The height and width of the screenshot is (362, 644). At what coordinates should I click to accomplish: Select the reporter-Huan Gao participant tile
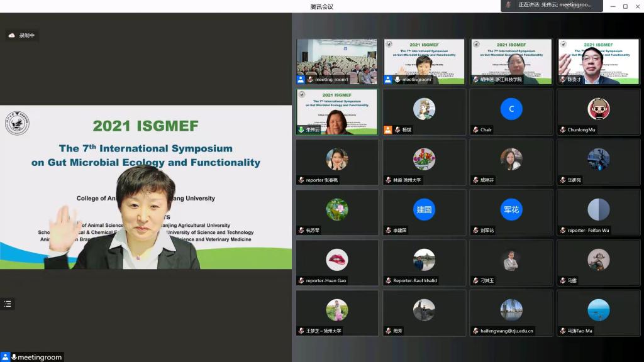pyautogui.click(x=337, y=263)
